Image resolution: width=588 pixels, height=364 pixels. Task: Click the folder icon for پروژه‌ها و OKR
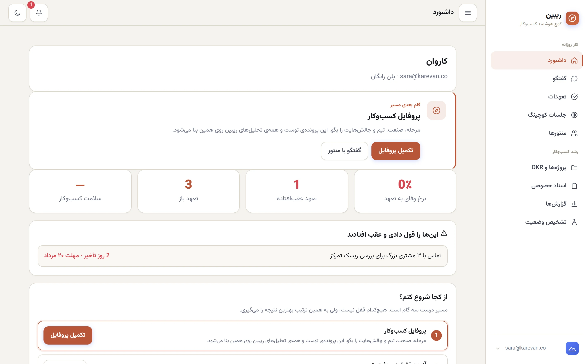click(574, 168)
